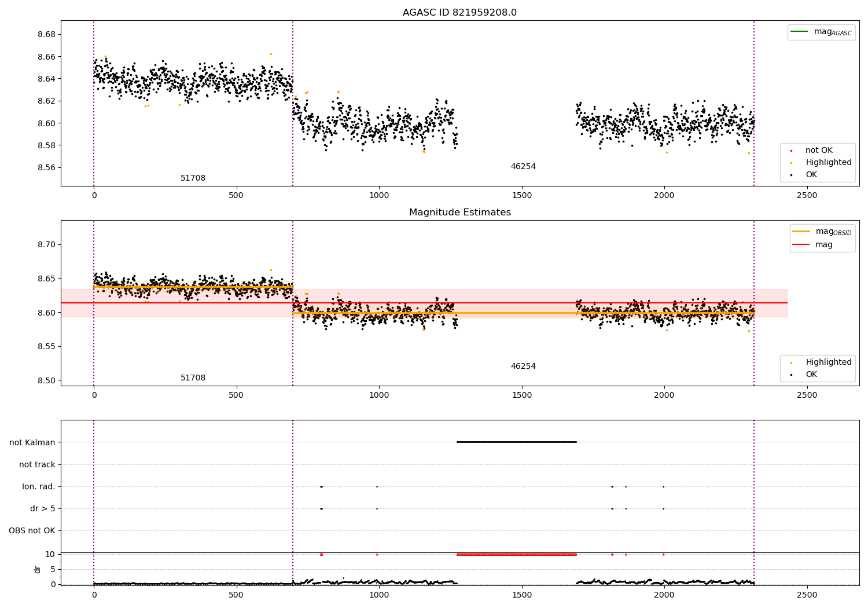Click the red "mag" legend entry
The width and height of the screenshot is (868, 608).
coord(824,245)
